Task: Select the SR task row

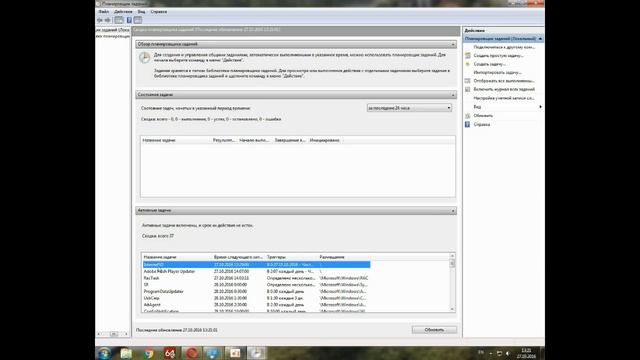Action: pyautogui.click(x=256, y=285)
